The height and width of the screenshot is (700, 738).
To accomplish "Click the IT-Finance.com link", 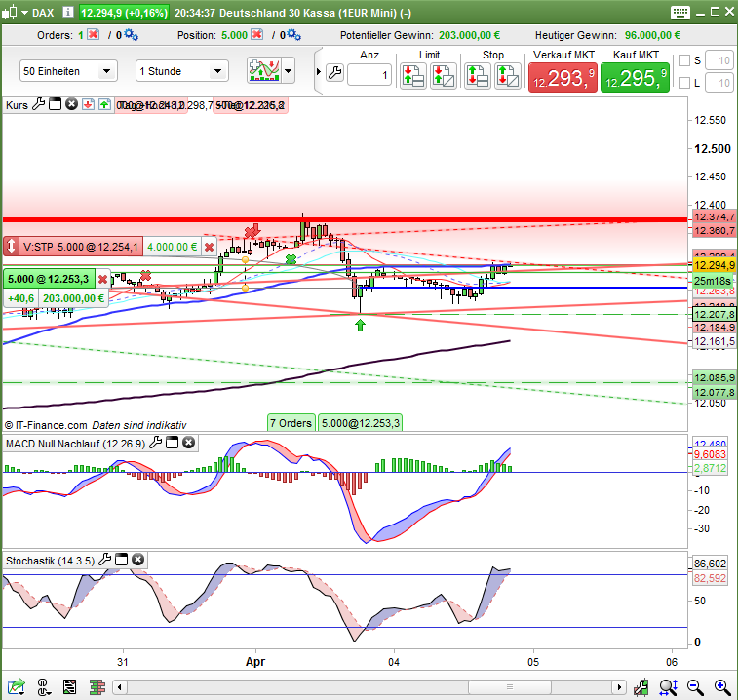I will pos(52,425).
